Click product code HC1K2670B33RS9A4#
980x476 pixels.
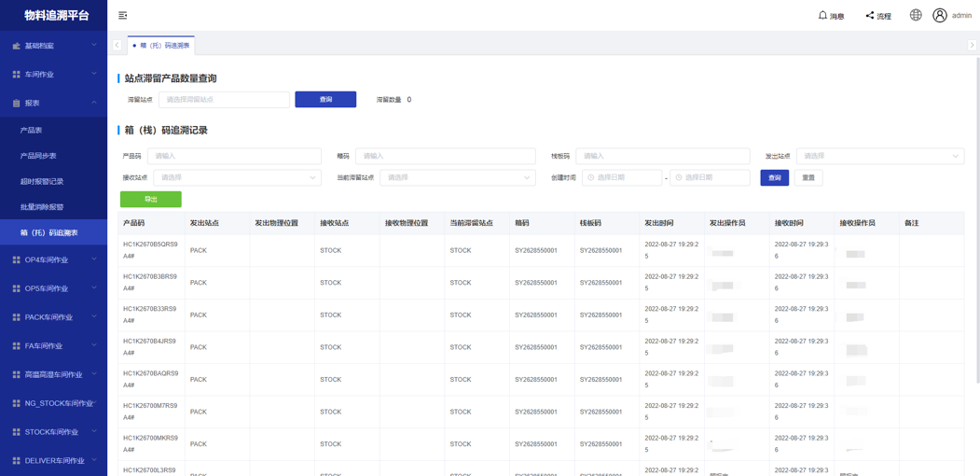151,315
